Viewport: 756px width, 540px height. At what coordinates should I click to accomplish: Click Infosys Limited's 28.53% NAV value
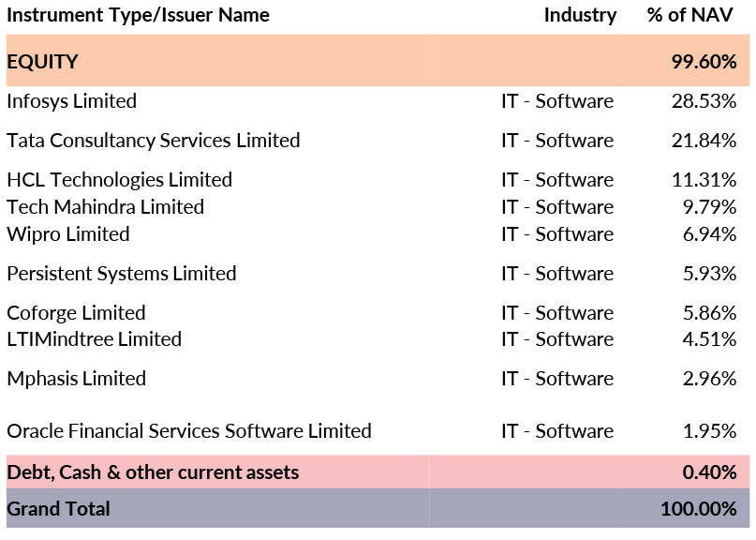704,101
